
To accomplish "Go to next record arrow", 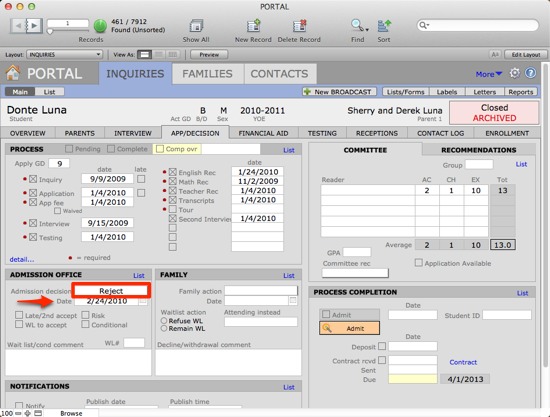I will pyautogui.click(x=34, y=26).
